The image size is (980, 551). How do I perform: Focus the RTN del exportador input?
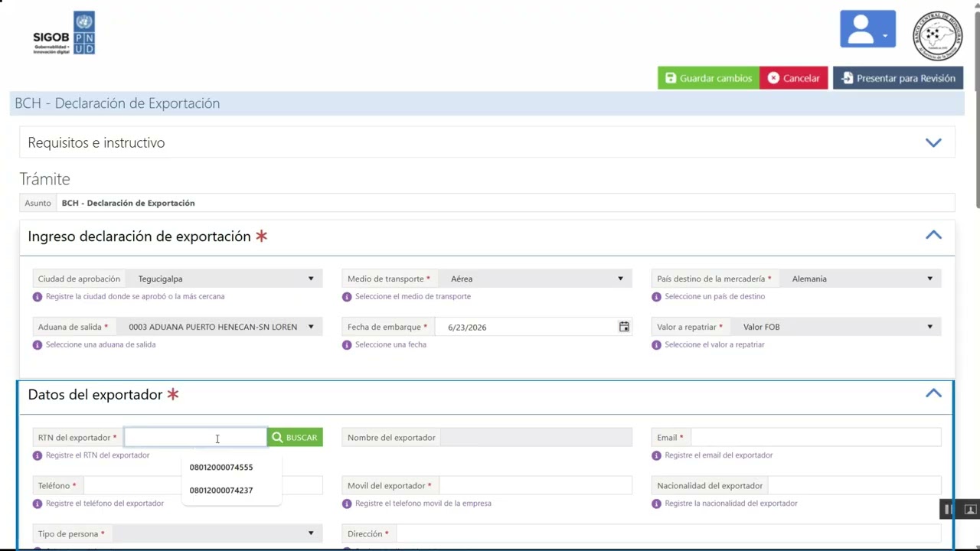click(x=195, y=437)
